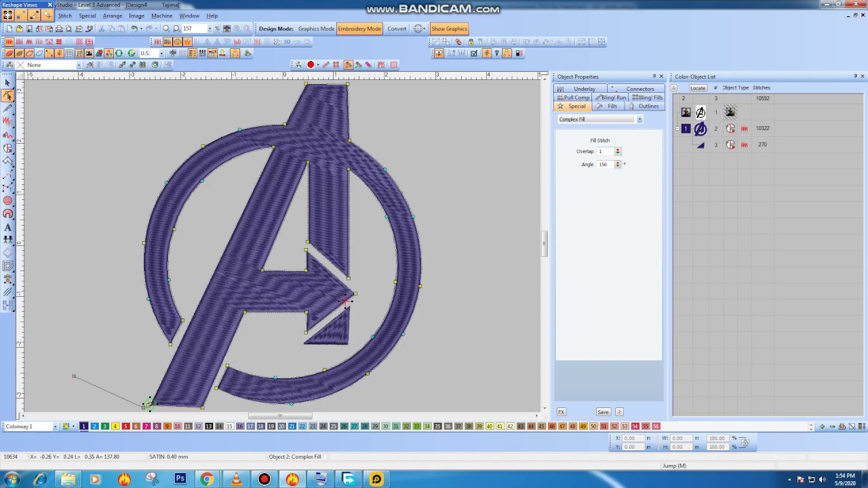Open the Complex Fill type dropdown
868x488 pixels.
pyautogui.click(x=639, y=119)
